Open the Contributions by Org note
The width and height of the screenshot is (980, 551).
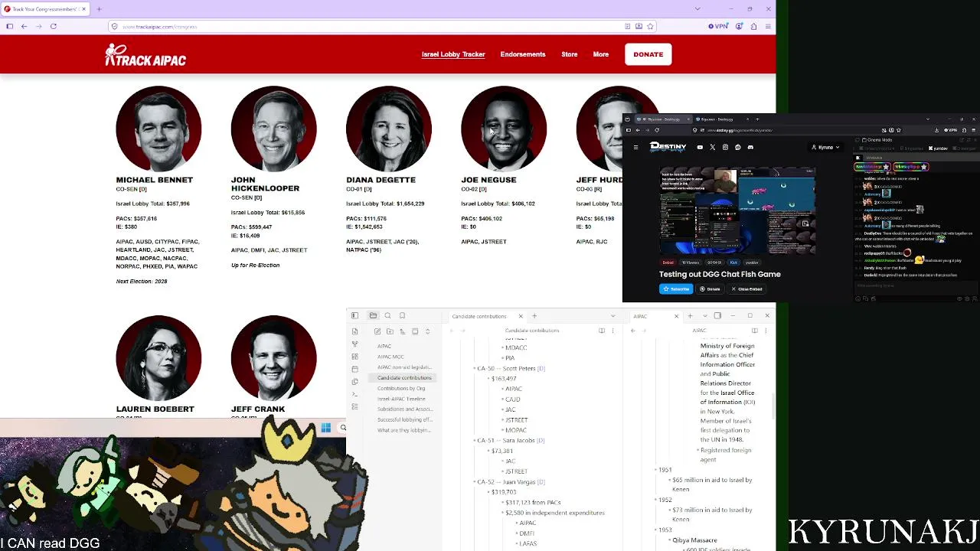point(401,388)
